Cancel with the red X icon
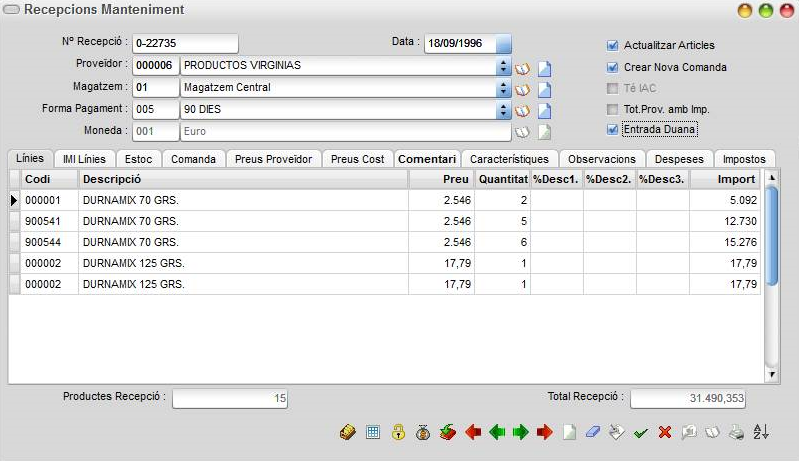The image size is (799, 461). tap(664, 432)
